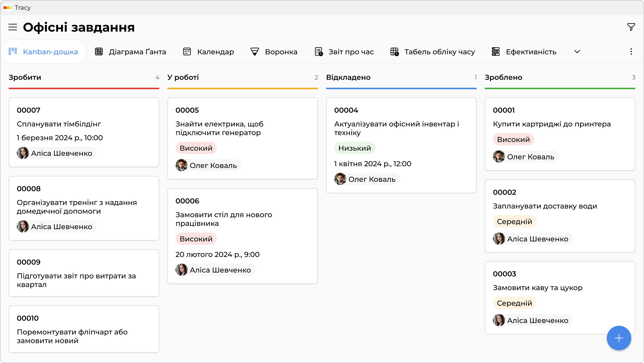644x363 pixels.
Task: Open card 00007 Спланувати тімбілдінг
Action: coord(59,124)
